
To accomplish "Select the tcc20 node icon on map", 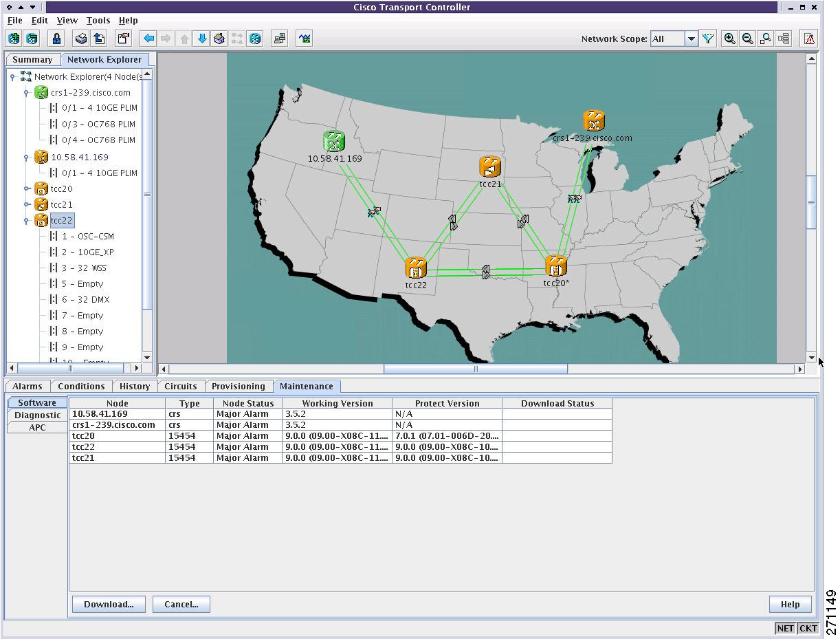I will pos(555,266).
